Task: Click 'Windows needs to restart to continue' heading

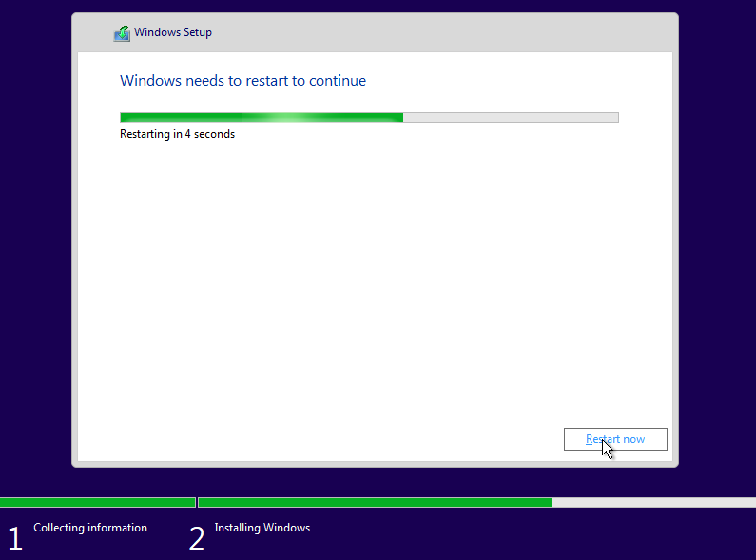Action: [x=243, y=81]
